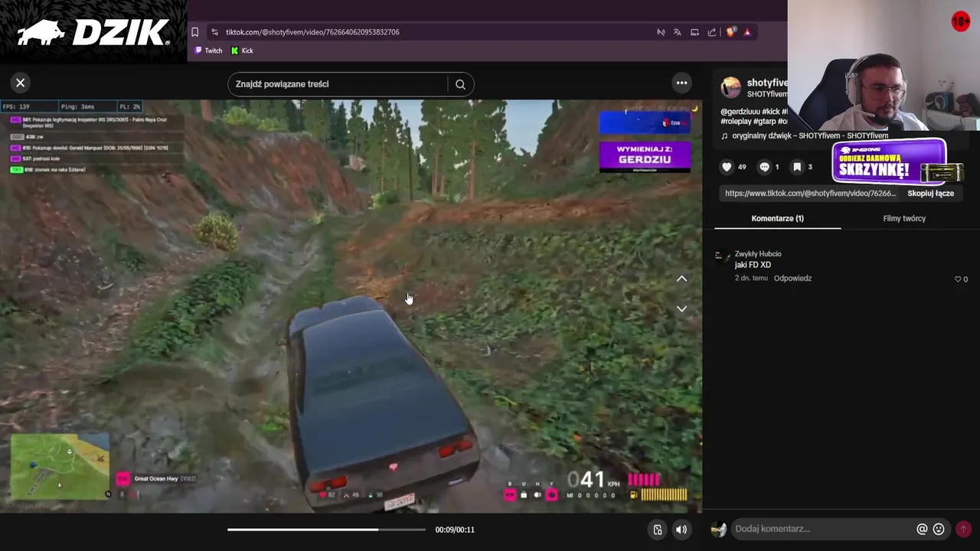Screen dimensions: 980x551
Task: Save video with the bookmark icon
Action: 797,167
